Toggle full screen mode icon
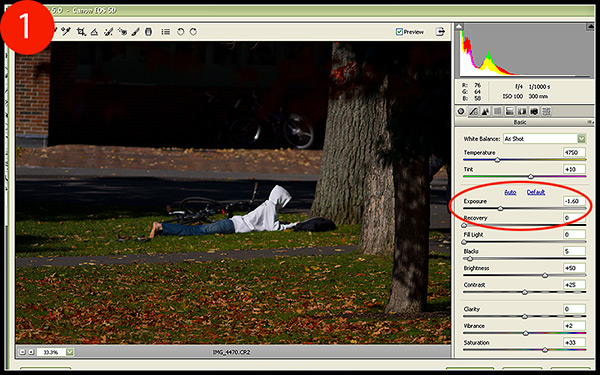This screenshot has height=375, width=600. pyautogui.click(x=440, y=32)
